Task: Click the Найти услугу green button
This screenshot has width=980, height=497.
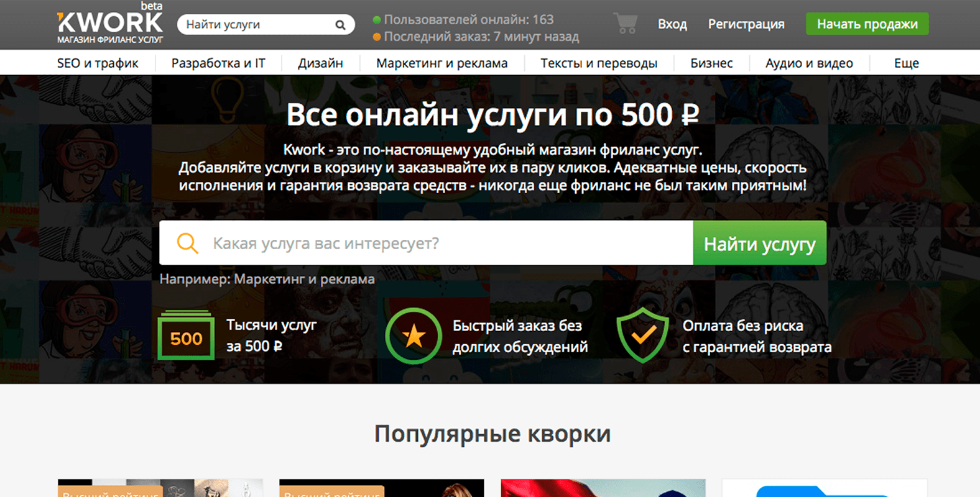Action: (x=759, y=243)
